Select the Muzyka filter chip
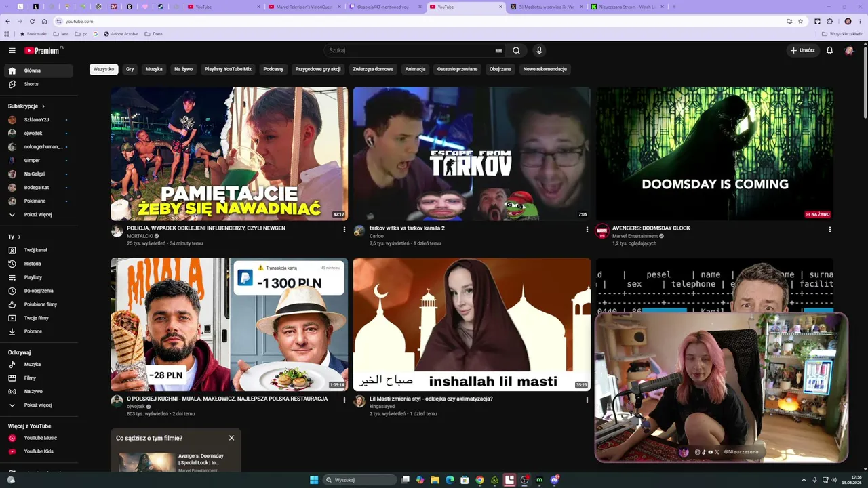868x488 pixels. (154, 69)
